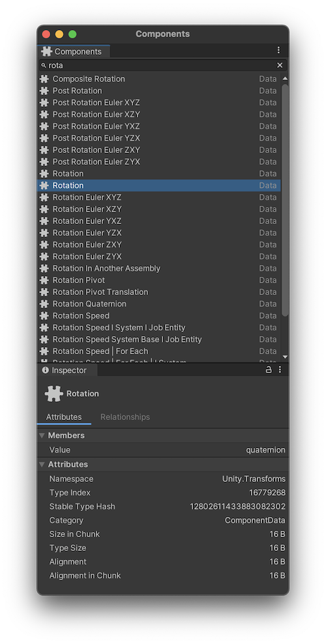Select the Attributes tab
This screenshot has width=326, height=644.
(x=64, y=417)
